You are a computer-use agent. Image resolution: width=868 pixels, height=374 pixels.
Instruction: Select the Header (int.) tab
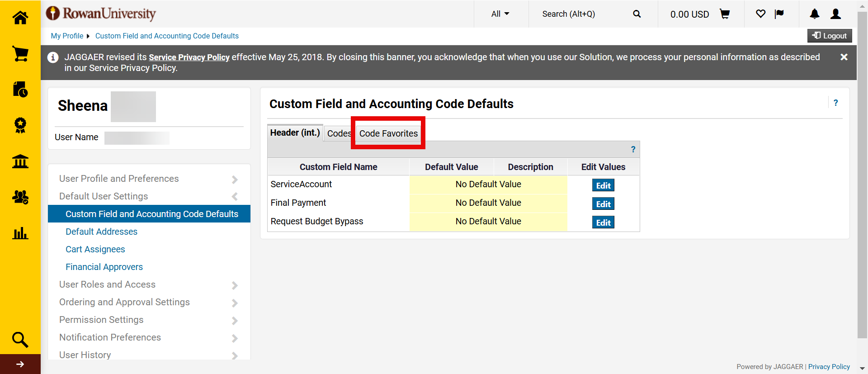pyautogui.click(x=295, y=133)
